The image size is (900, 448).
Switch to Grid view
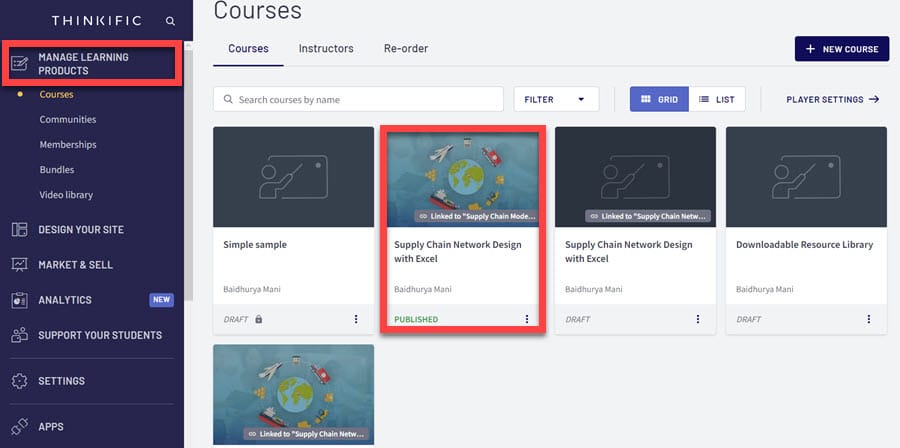tap(659, 100)
